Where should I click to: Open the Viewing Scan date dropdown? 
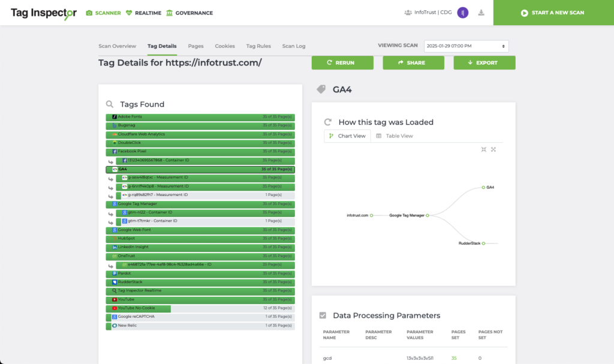coord(466,46)
